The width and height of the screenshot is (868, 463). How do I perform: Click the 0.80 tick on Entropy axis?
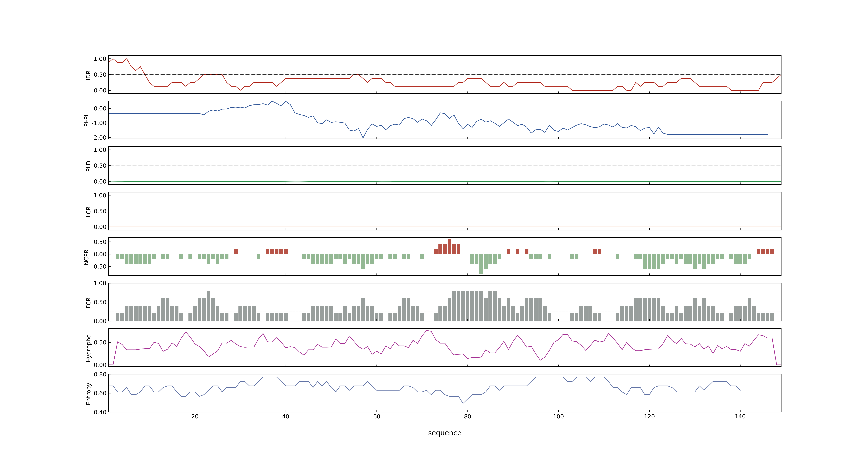point(100,374)
